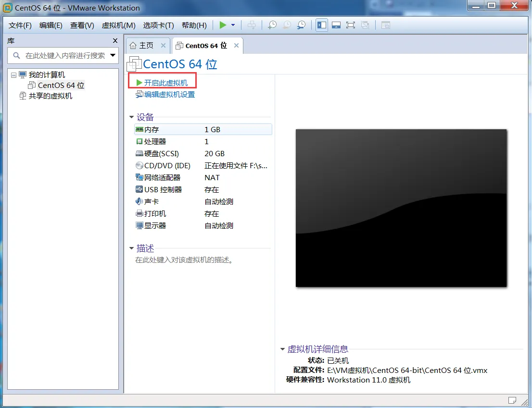Take a snapshot using the clock-plus icon

point(272,25)
